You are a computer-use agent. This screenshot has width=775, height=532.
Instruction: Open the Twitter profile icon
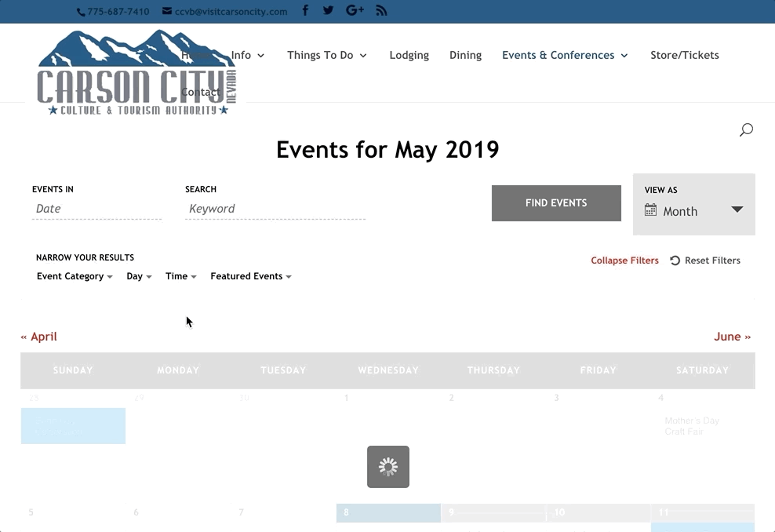pos(328,10)
